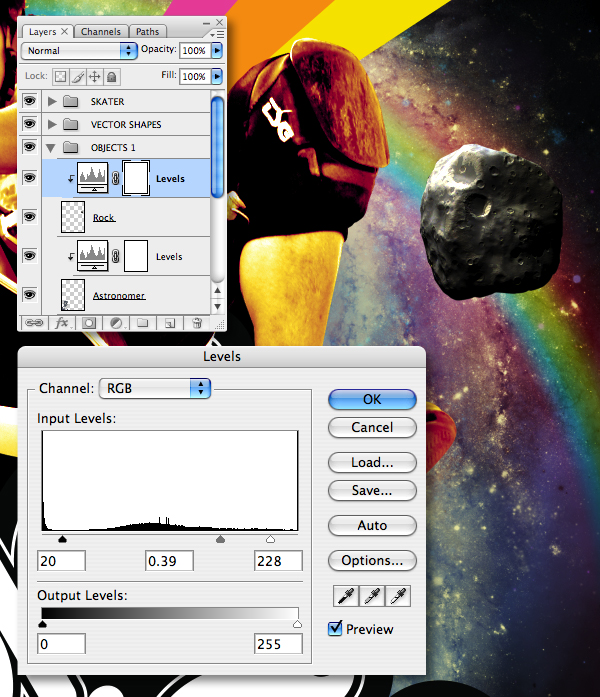This screenshot has width=600, height=697.
Task: Click the lock position move icon
Action: pos(95,77)
